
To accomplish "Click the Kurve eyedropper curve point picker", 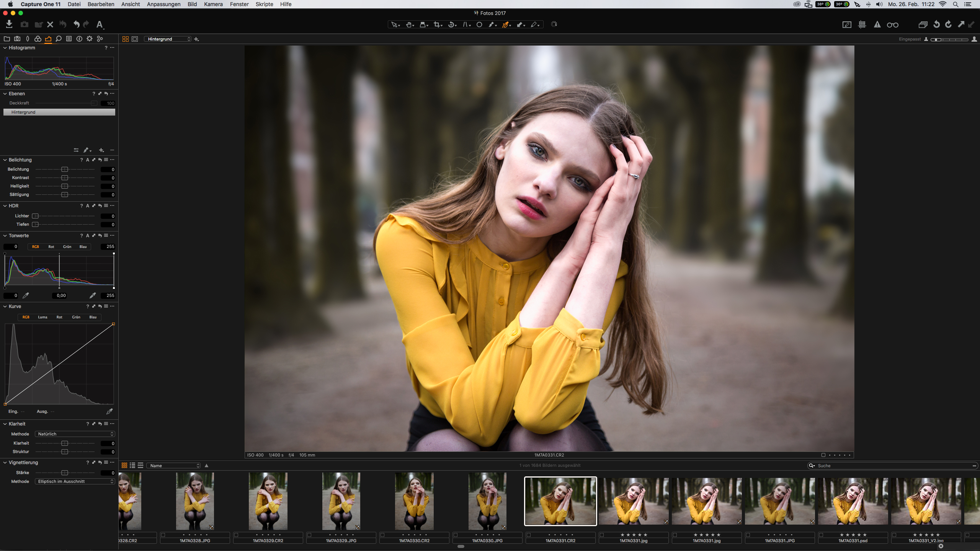I will [x=109, y=411].
